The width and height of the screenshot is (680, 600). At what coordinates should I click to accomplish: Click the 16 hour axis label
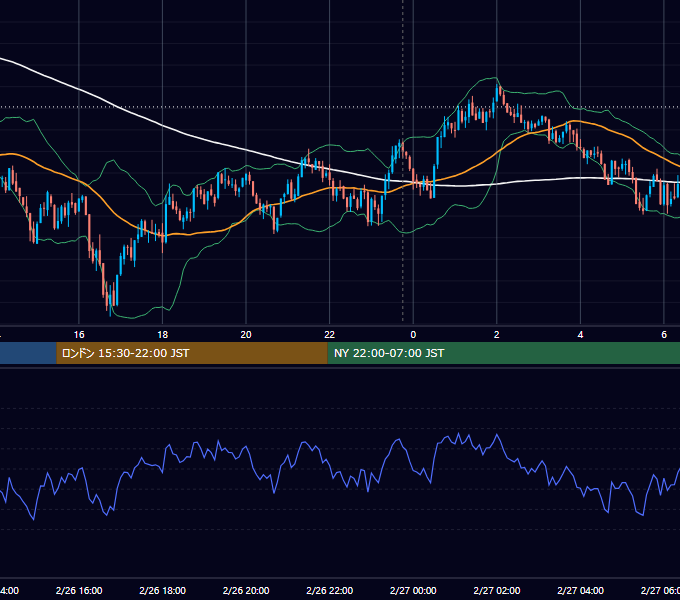tap(79, 335)
